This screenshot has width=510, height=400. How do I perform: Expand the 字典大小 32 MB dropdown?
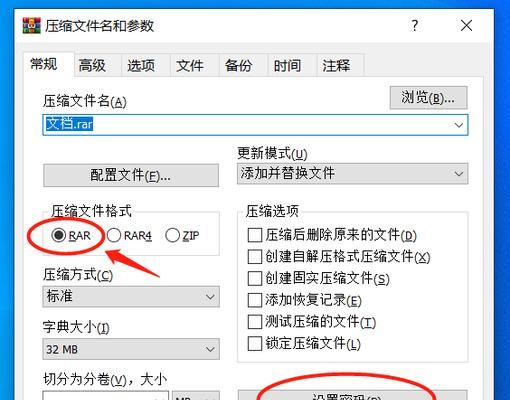point(131,349)
